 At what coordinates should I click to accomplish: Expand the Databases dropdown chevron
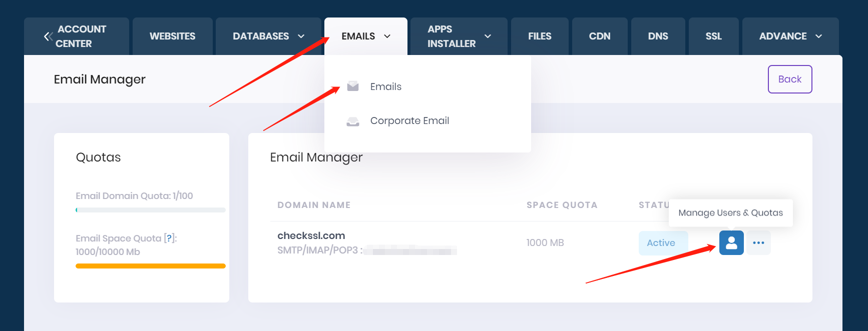pos(301,36)
